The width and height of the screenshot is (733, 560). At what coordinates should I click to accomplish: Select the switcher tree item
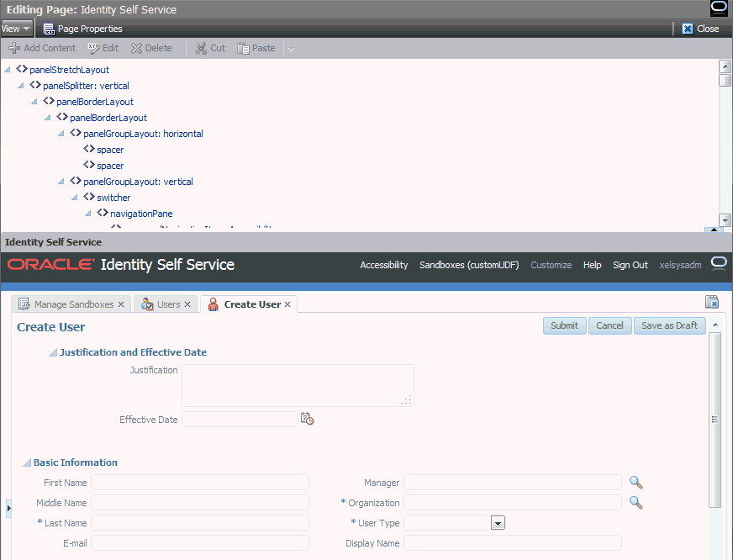113,198
